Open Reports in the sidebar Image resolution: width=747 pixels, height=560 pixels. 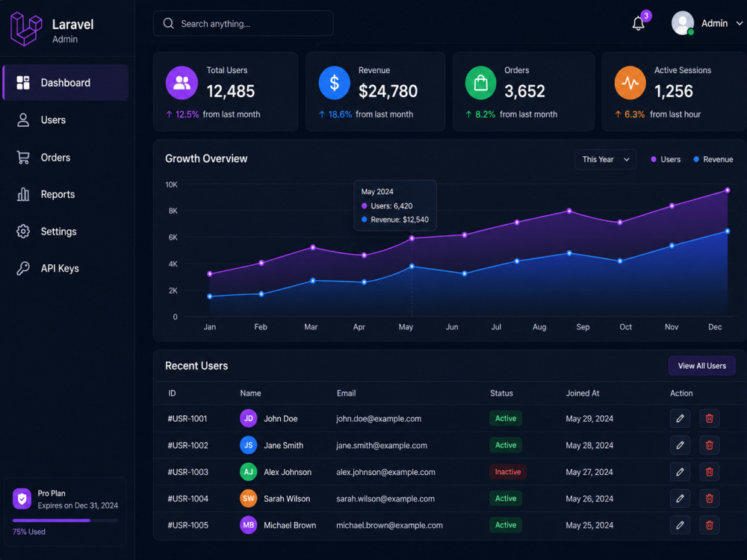click(66, 194)
